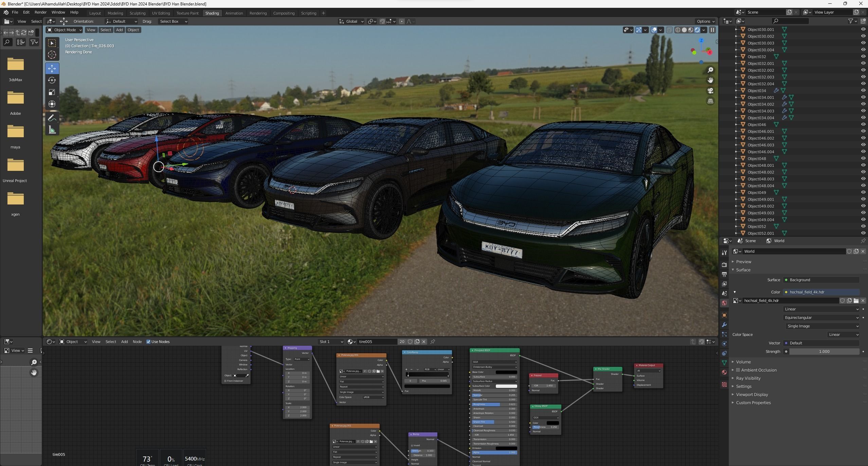Open the Texture properties checker tab
This screenshot has height=466, width=868.
[x=724, y=384]
